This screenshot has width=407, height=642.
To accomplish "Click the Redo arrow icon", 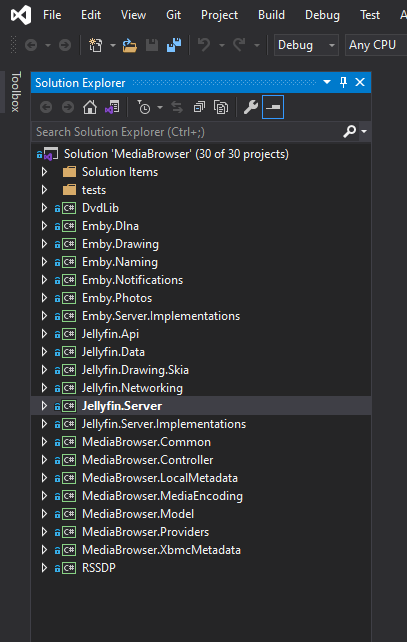I will pyautogui.click(x=239, y=45).
